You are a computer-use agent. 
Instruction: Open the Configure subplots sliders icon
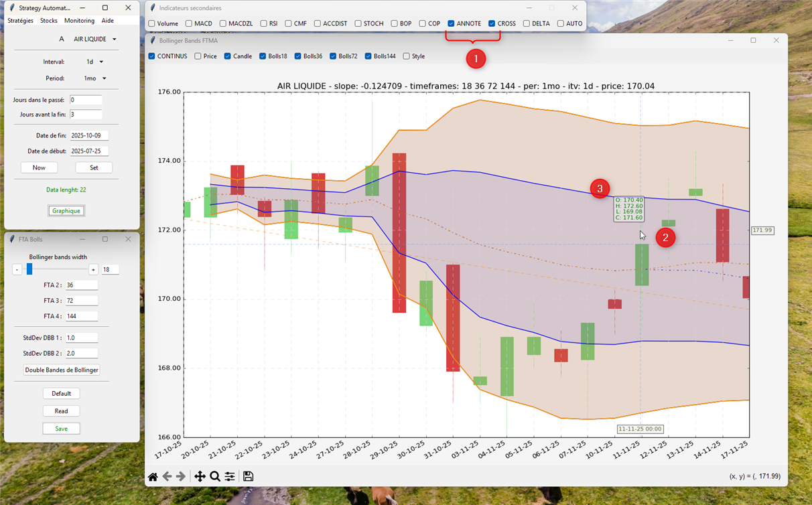230,476
